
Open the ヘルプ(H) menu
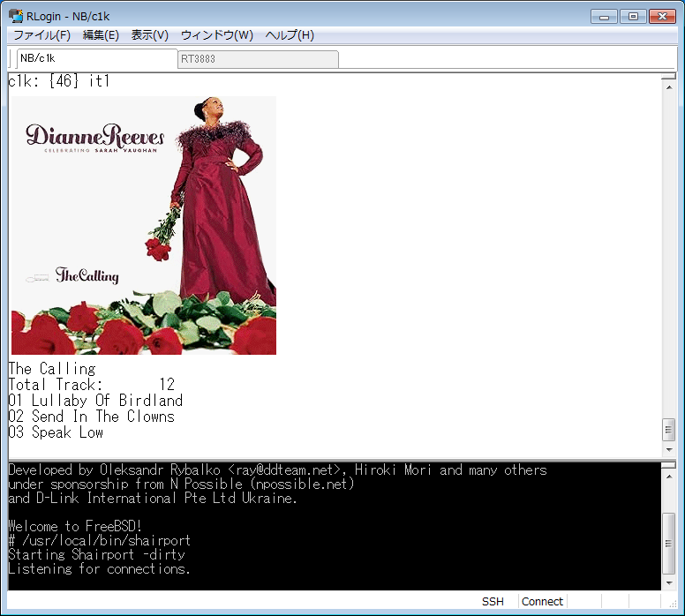[x=290, y=35]
